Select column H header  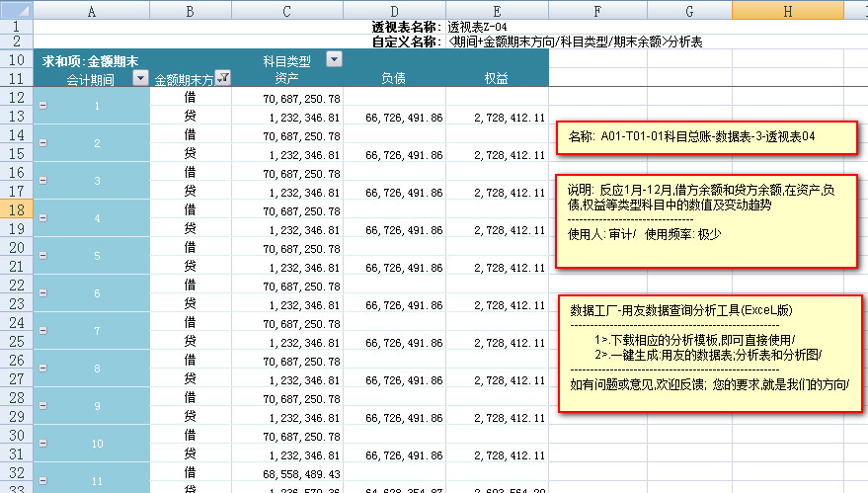786,10
